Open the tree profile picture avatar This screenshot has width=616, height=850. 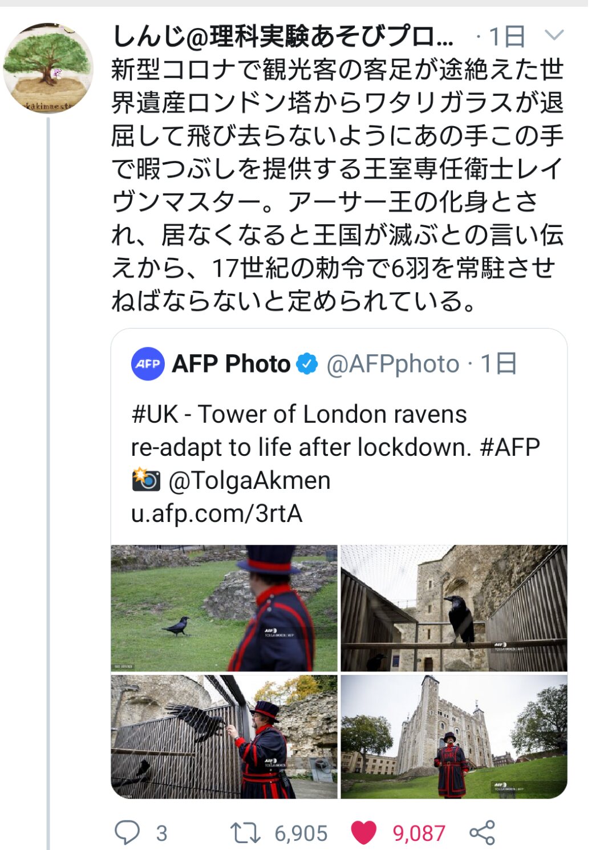pyautogui.click(x=48, y=68)
